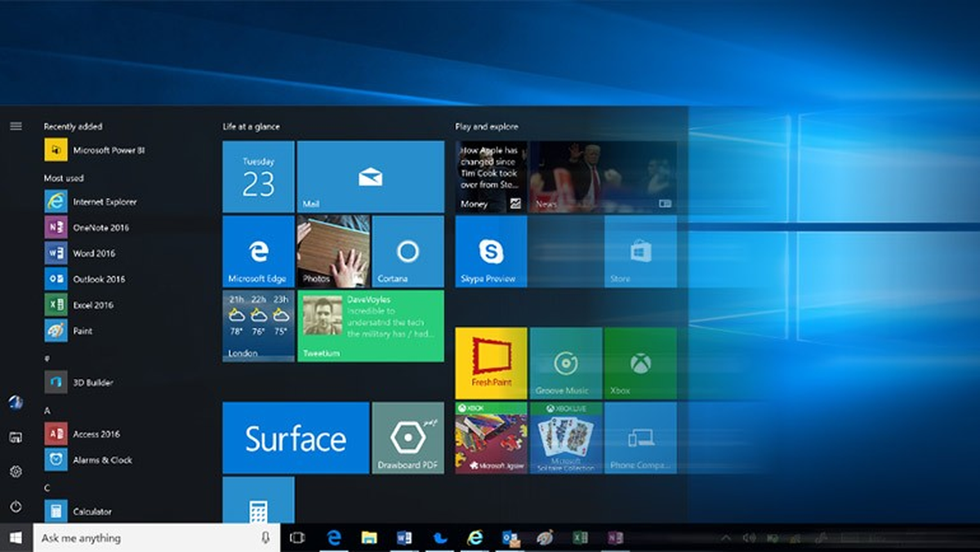Click the 'A' letter group header
Image resolution: width=980 pixels, height=552 pixels.
pos(47,410)
